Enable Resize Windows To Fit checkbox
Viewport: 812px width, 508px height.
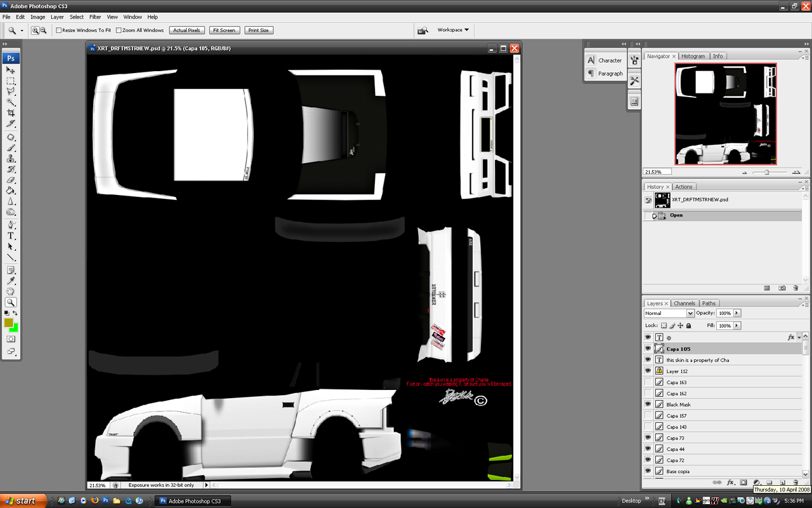(x=59, y=30)
